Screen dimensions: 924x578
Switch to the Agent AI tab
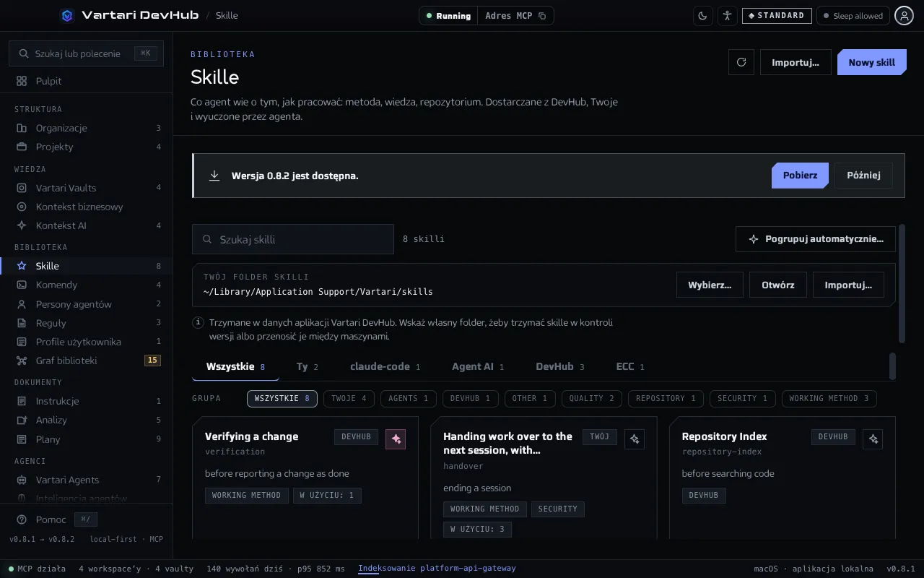pos(478,367)
